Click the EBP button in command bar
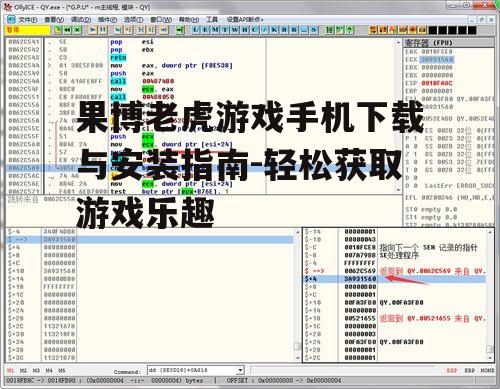This screenshot has width=500, height=389. click(x=469, y=371)
